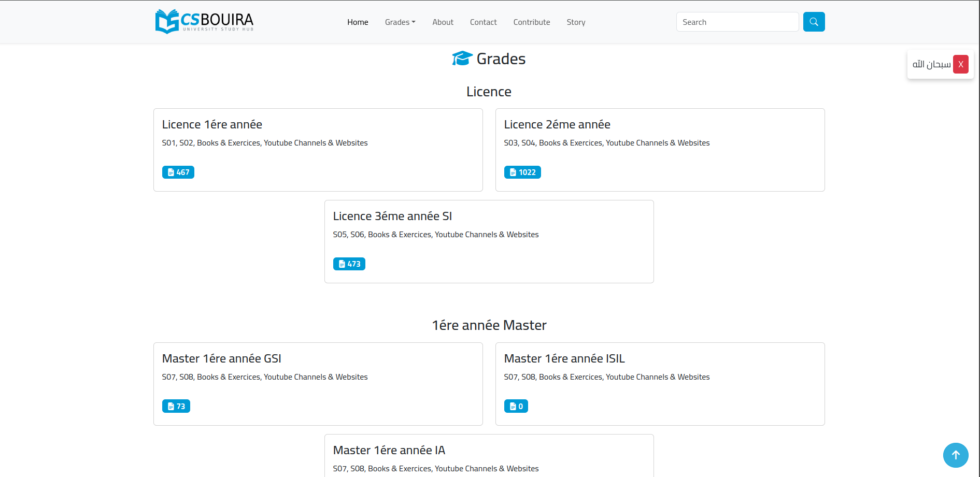
Task: Navigate to the Contribute page
Action: pos(531,22)
